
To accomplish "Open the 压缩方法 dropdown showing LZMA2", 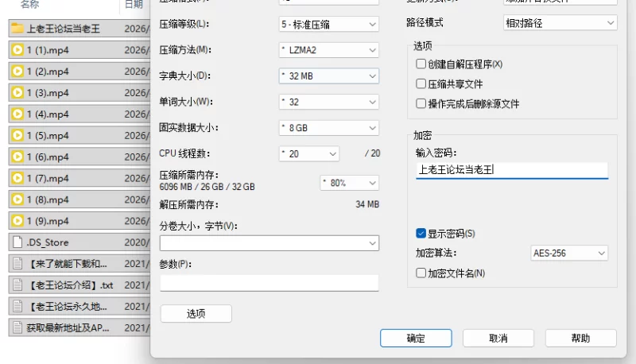I will coord(329,50).
